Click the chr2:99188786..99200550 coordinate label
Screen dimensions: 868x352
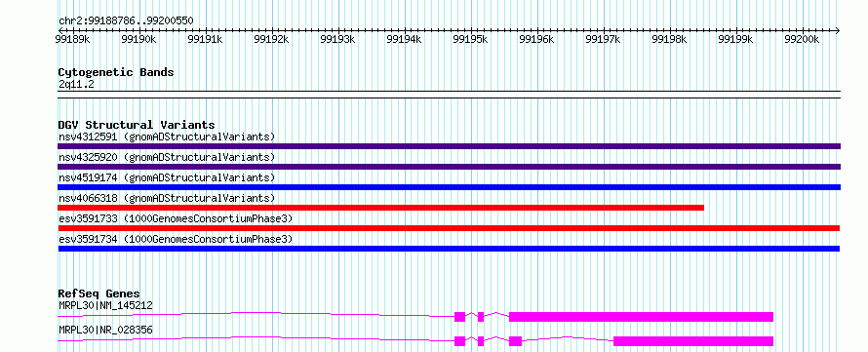tap(126, 20)
